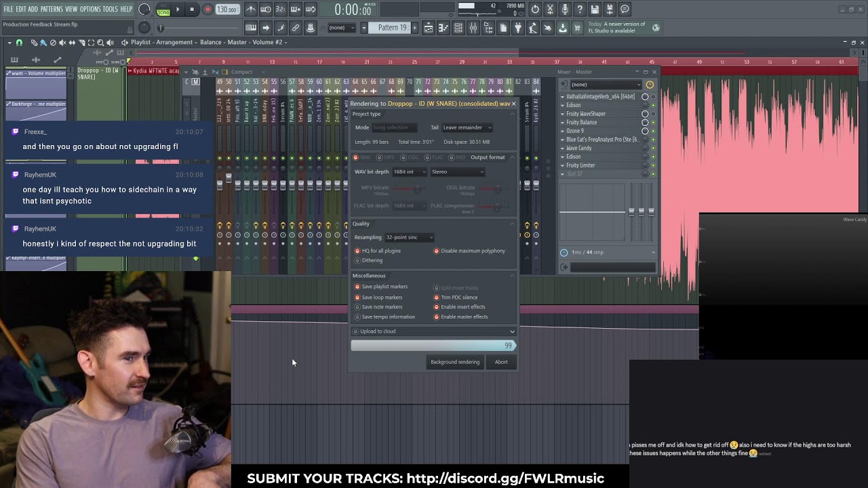Open the PATTERNS menu
This screenshot has height=488, width=868.
[x=52, y=9]
